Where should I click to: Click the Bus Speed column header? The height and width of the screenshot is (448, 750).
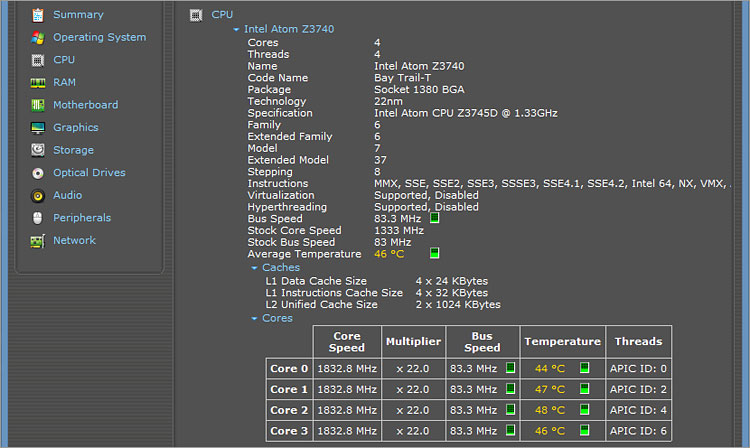click(x=482, y=342)
